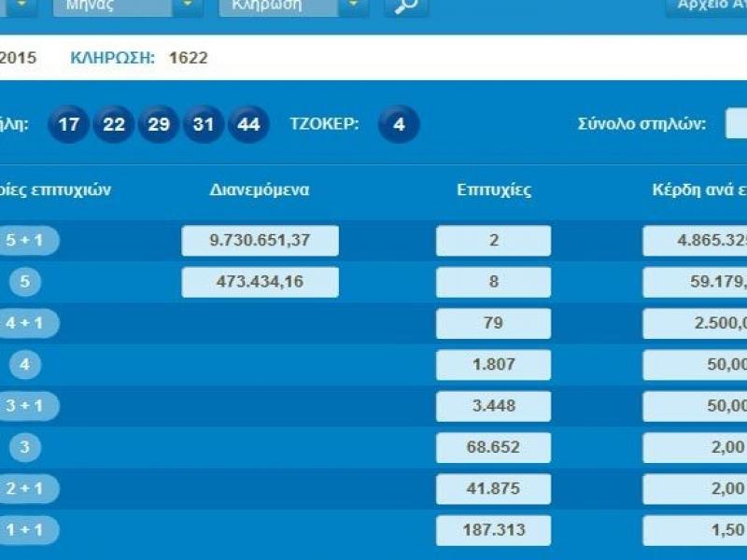Click the search magnifier icon

403,7
